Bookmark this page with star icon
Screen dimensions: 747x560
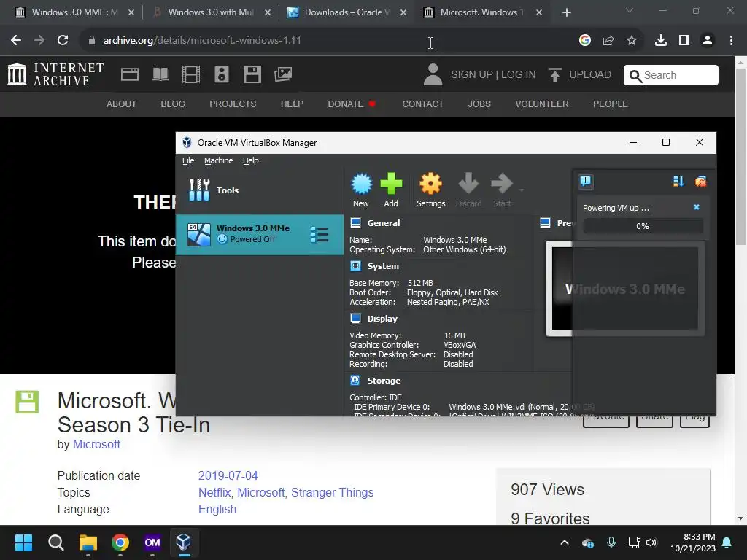click(x=632, y=41)
